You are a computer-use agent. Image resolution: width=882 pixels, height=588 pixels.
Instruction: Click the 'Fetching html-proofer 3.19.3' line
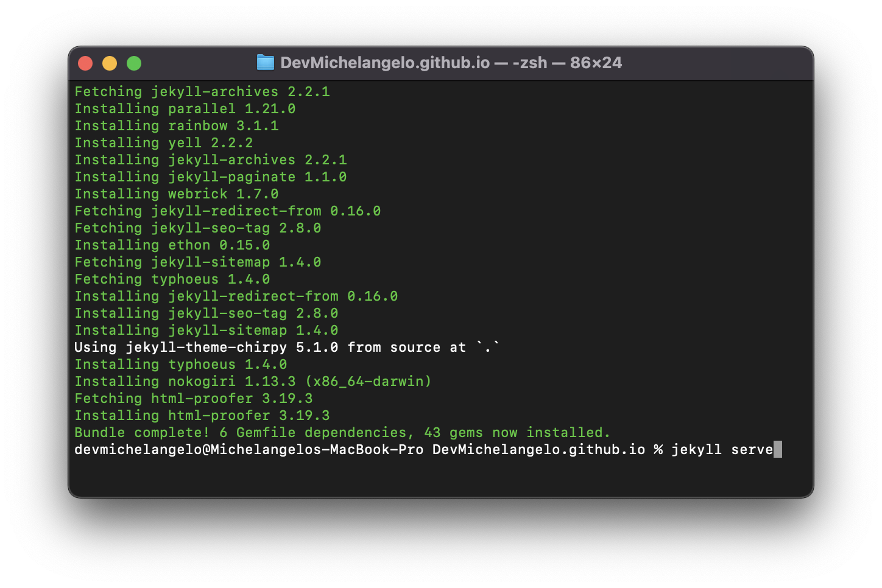pos(193,399)
